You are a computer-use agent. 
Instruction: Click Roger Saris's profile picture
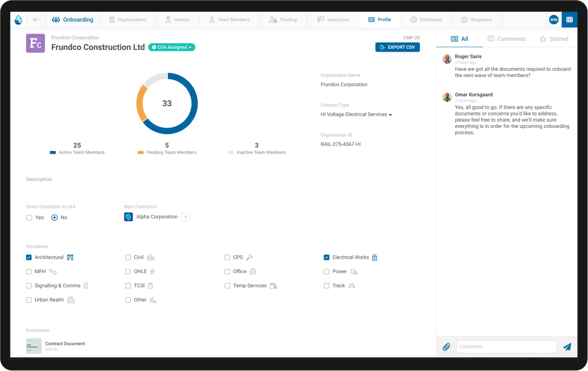pos(447,59)
